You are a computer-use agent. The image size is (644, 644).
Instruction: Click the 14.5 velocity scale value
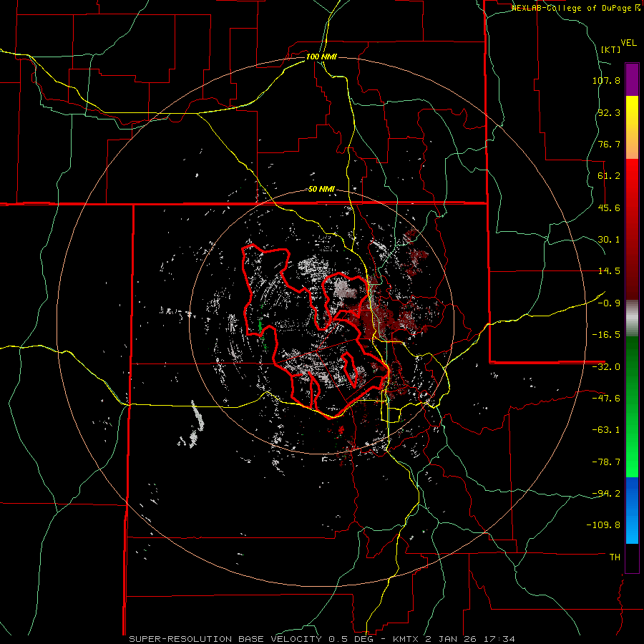(x=609, y=271)
